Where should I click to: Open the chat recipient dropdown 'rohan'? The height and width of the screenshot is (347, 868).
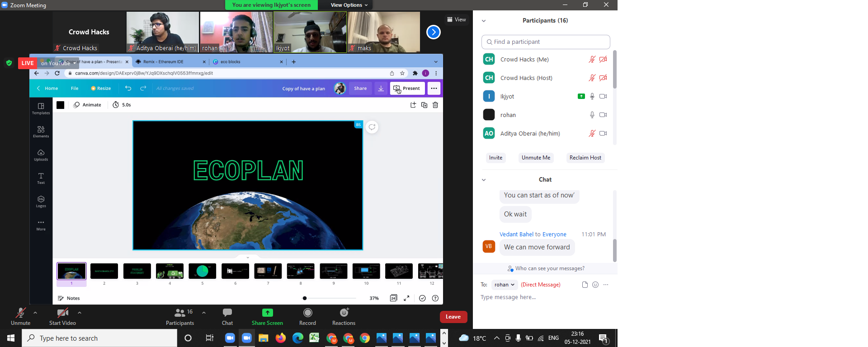pos(504,285)
